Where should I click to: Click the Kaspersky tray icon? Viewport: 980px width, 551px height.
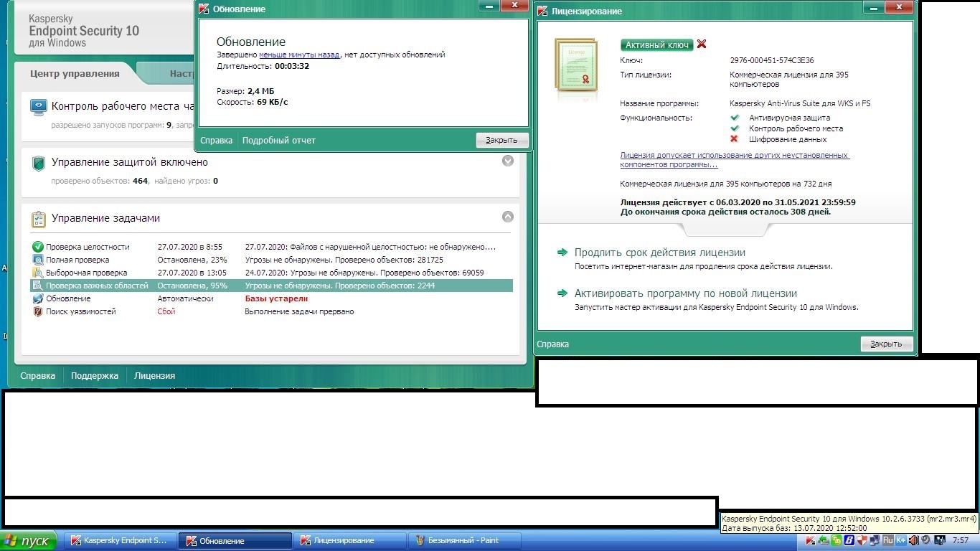pos(810,540)
